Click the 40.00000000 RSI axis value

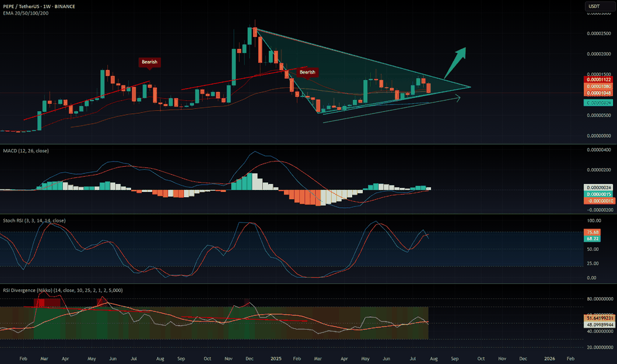coord(600,332)
